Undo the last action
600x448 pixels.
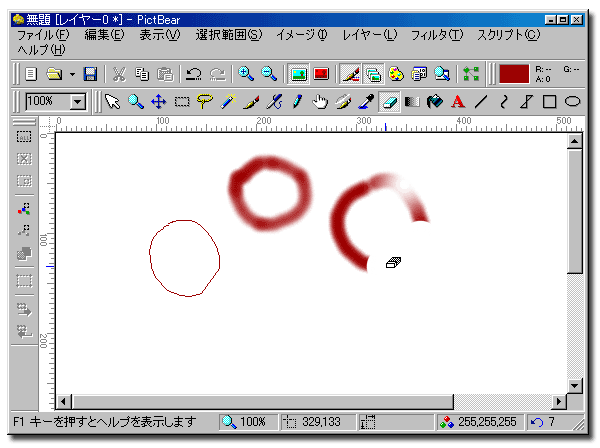(194, 74)
